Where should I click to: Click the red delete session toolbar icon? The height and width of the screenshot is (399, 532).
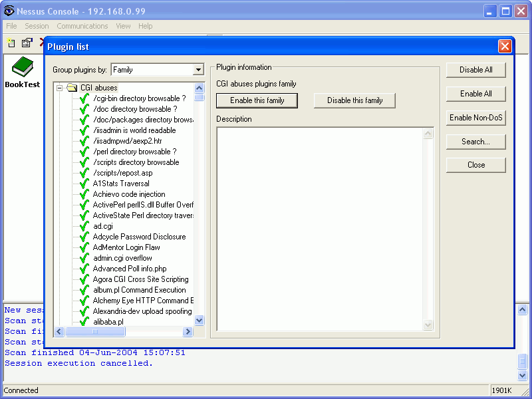pyautogui.click(x=41, y=41)
